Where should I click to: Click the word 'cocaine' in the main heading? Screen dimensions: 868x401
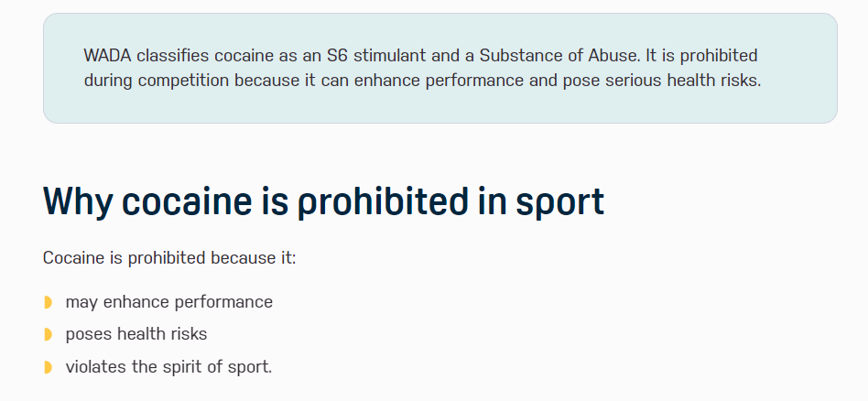187,201
